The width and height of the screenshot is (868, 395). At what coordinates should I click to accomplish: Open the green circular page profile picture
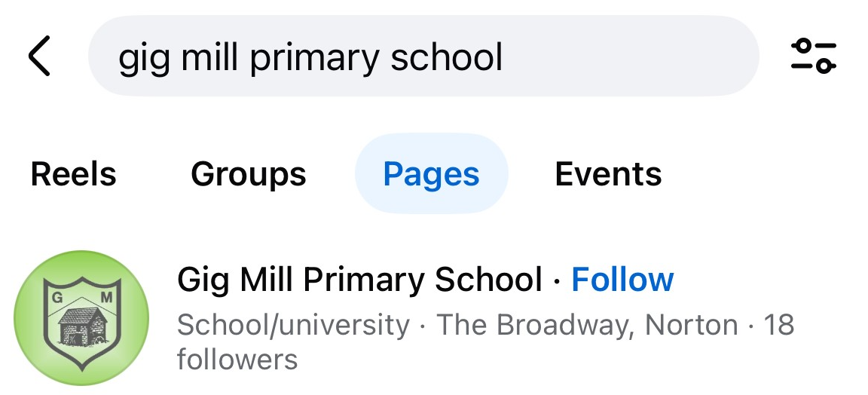pyautogui.click(x=82, y=317)
